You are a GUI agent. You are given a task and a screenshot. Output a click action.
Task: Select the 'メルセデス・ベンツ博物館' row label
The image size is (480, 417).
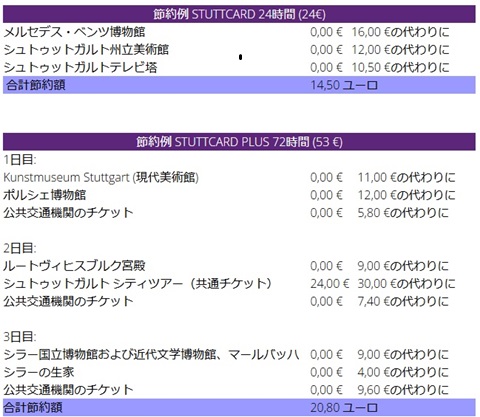pos(74,32)
